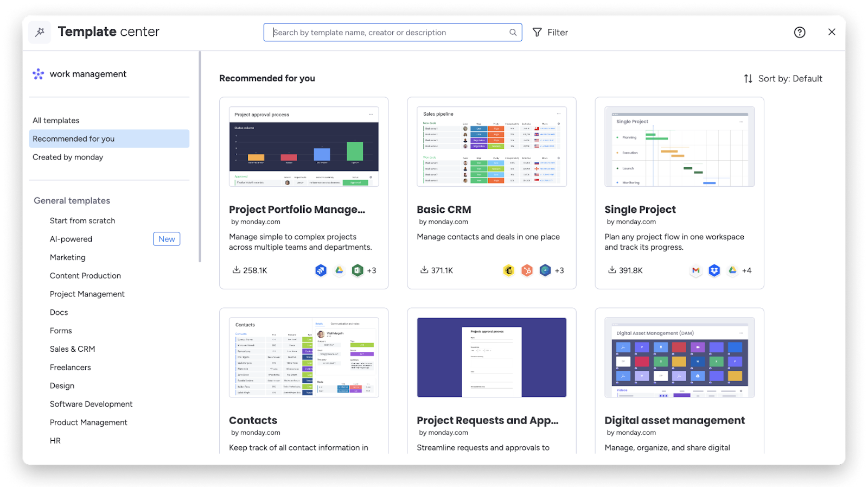The image size is (868, 487).
Task: Click first blue integration icon on Project Portfolio card
Action: click(x=321, y=270)
